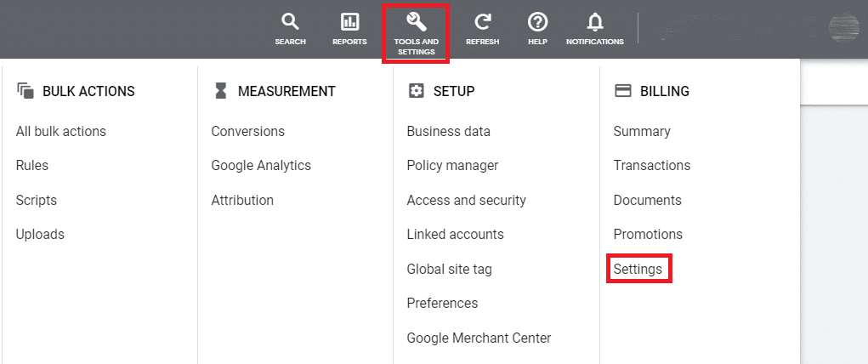Open Linked accounts in Setup

point(455,234)
